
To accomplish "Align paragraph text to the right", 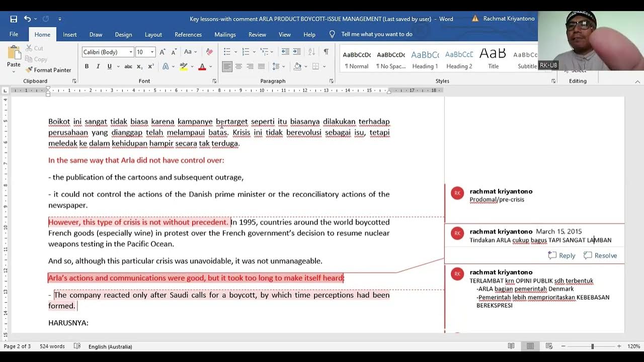I will click(250, 66).
